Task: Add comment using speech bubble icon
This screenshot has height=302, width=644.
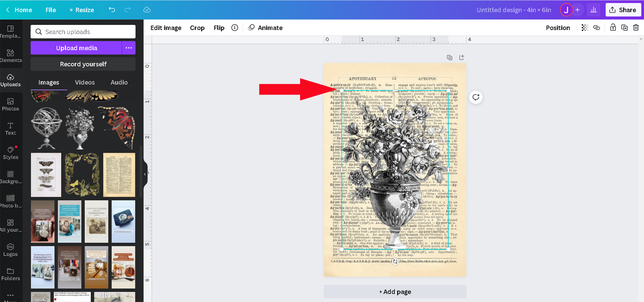Action: (x=476, y=97)
